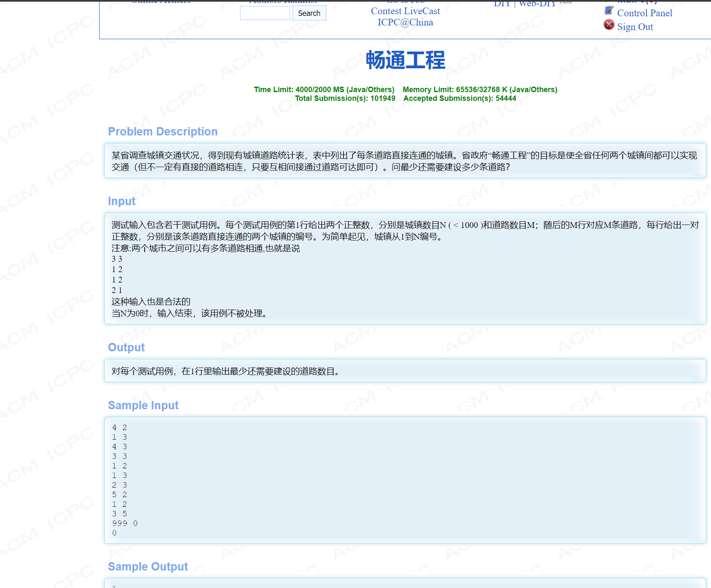The height and width of the screenshot is (588, 711).
Task: Click the Sign Out link
Action: pos(635,27)
